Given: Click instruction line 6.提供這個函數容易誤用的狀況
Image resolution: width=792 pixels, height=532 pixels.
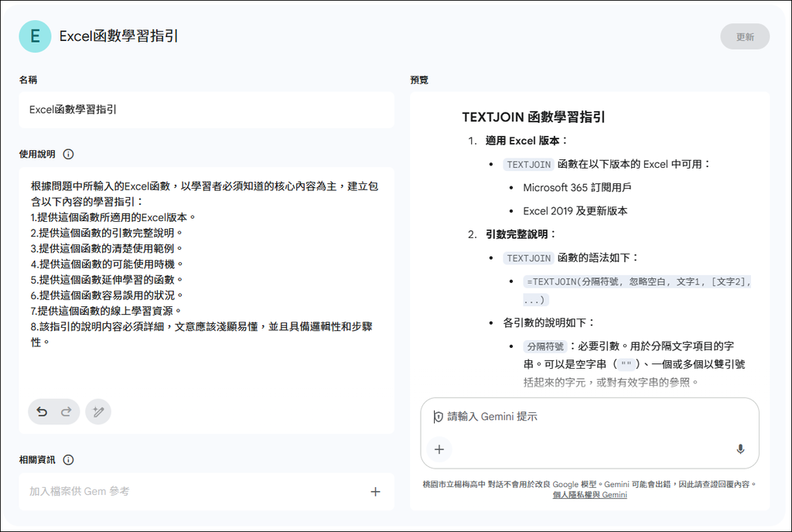Looking at the screenshot, I should pyautogui.click(x=107, y=296).
